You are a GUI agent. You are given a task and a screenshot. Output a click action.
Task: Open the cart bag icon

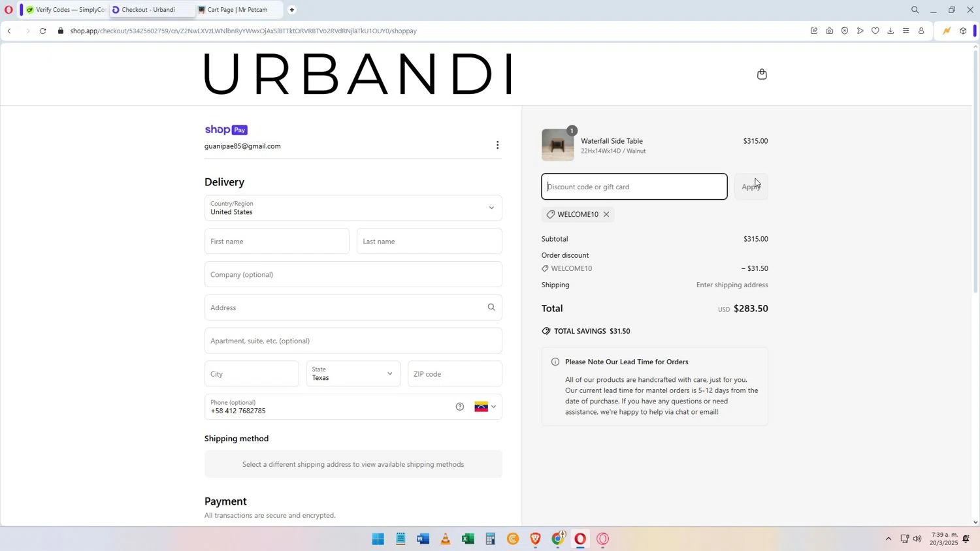[x=762, y=74]
